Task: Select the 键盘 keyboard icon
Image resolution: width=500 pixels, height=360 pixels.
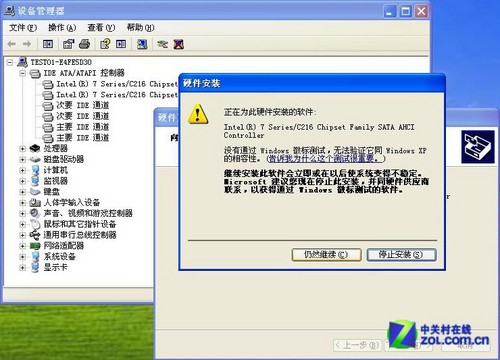Action: [x=35, y=192]
